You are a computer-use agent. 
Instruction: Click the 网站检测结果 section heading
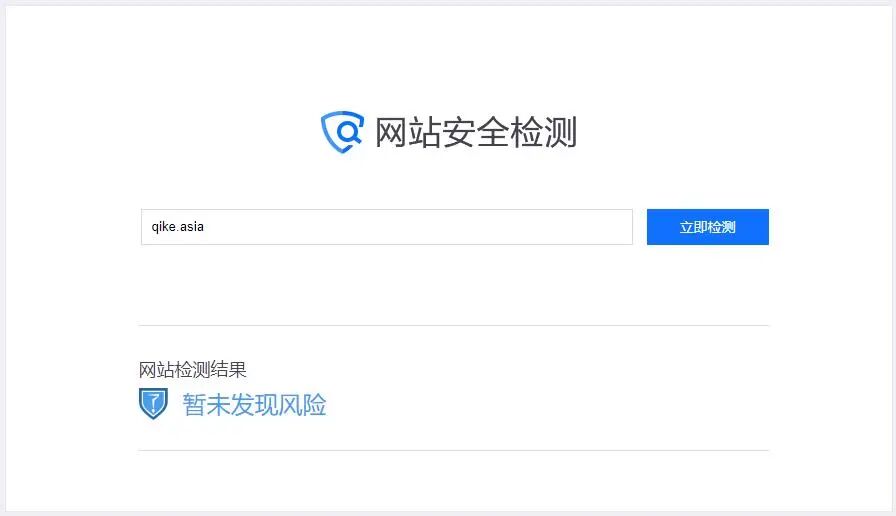(192, 370)
